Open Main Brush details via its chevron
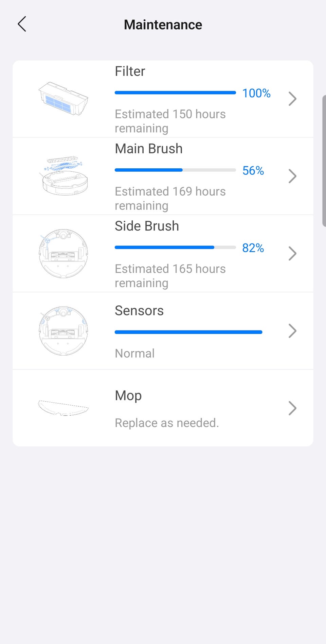 (x=292, y=176)
